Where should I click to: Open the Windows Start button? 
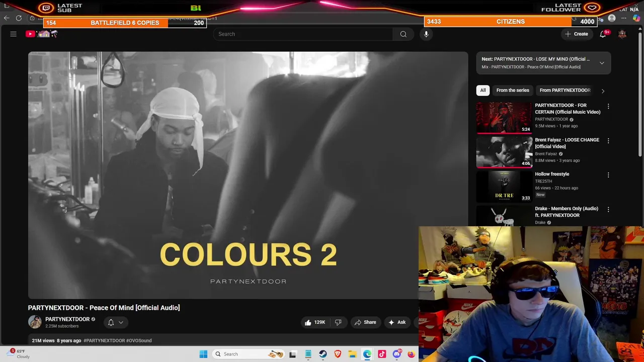click(203, 354)
